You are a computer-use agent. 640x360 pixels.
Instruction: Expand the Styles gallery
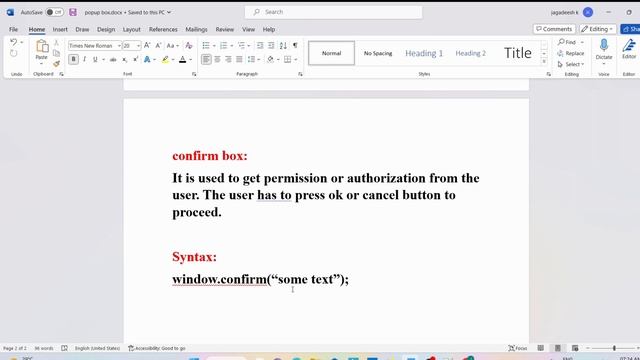[544, 62]
